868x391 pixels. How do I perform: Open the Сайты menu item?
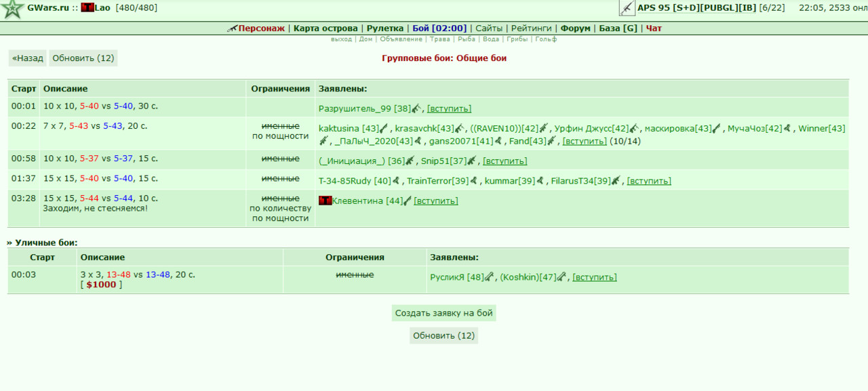point(489,28)
